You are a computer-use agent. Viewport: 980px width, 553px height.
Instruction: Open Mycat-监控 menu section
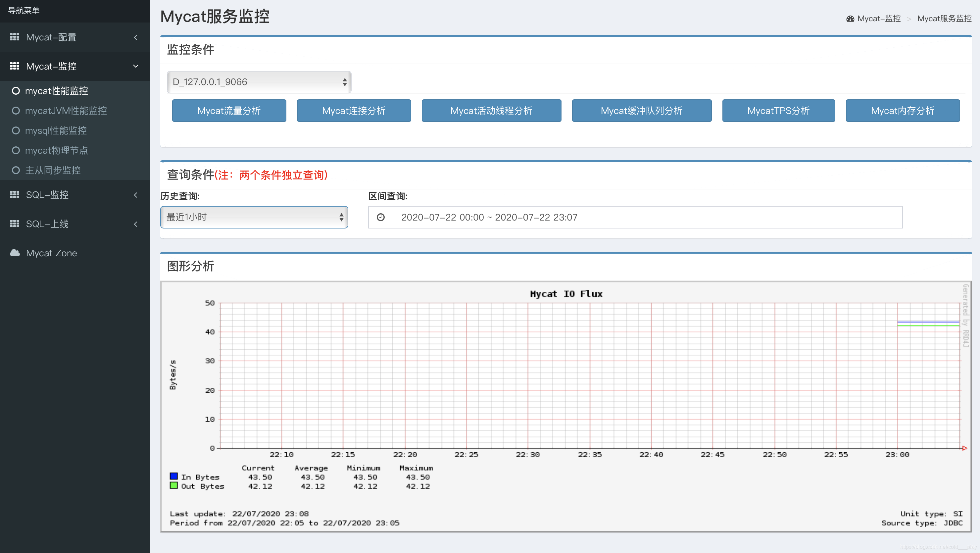point(75,66)
